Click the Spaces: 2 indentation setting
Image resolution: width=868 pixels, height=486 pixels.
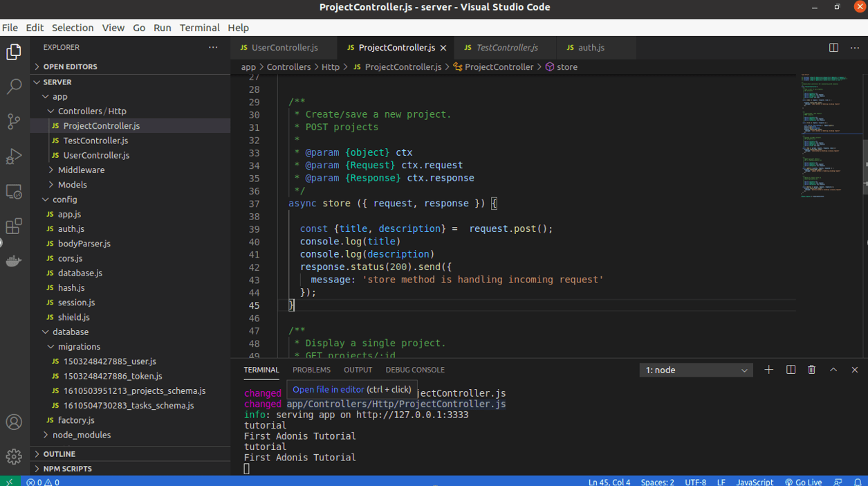tap(657, 482)
